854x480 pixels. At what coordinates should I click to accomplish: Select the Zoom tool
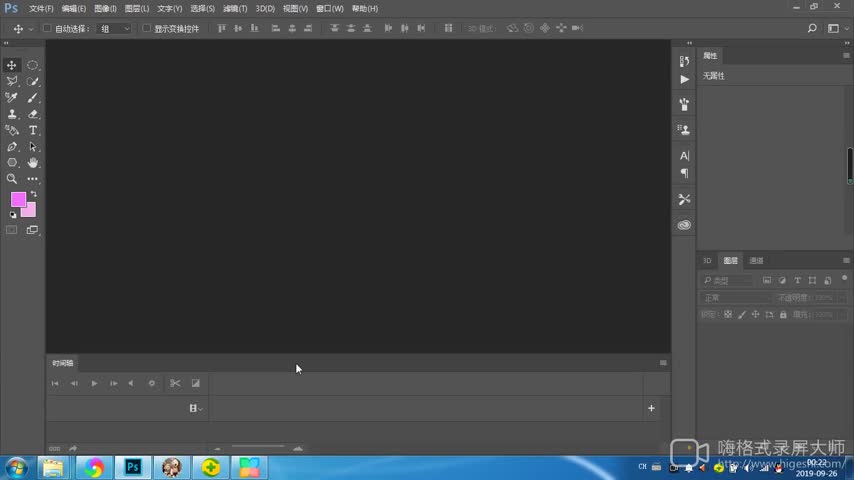pyautogui.click(x=11, y=179)
